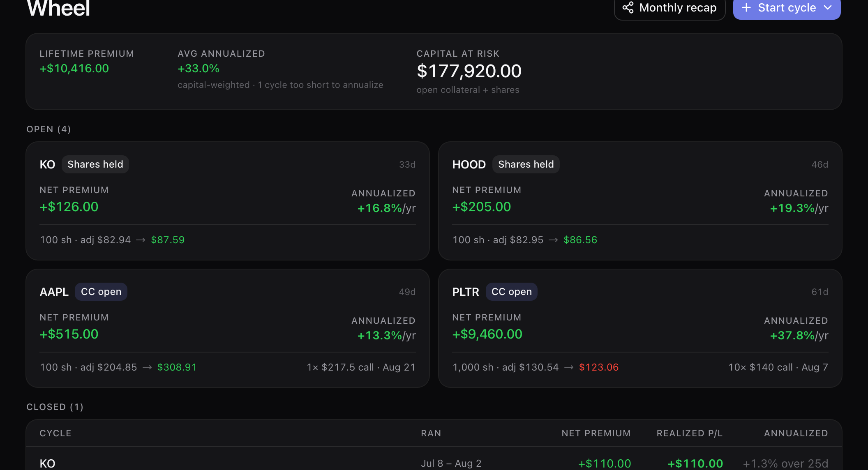Click the Start cycle button label
The image size is (868, 470).
point(787,7)
